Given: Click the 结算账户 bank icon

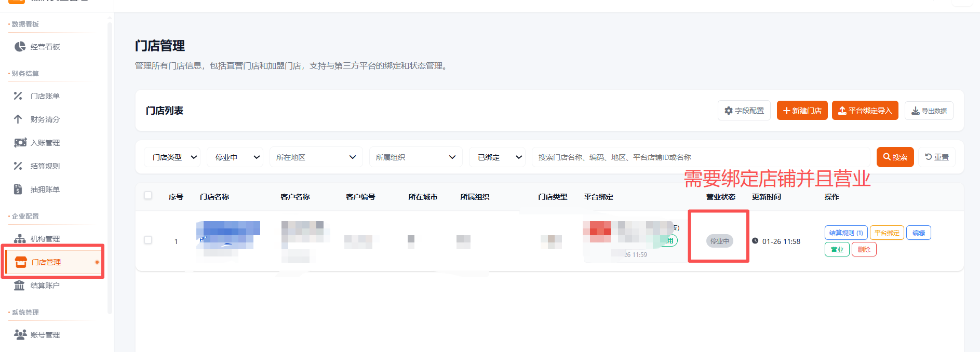Looking at the screenshot, I should 19,286.
